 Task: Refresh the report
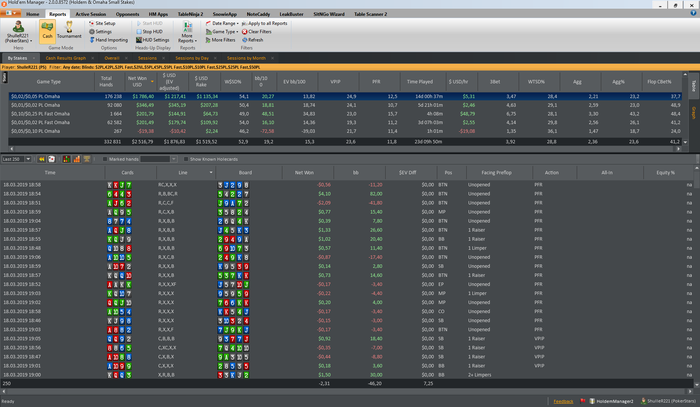(253, 40)
